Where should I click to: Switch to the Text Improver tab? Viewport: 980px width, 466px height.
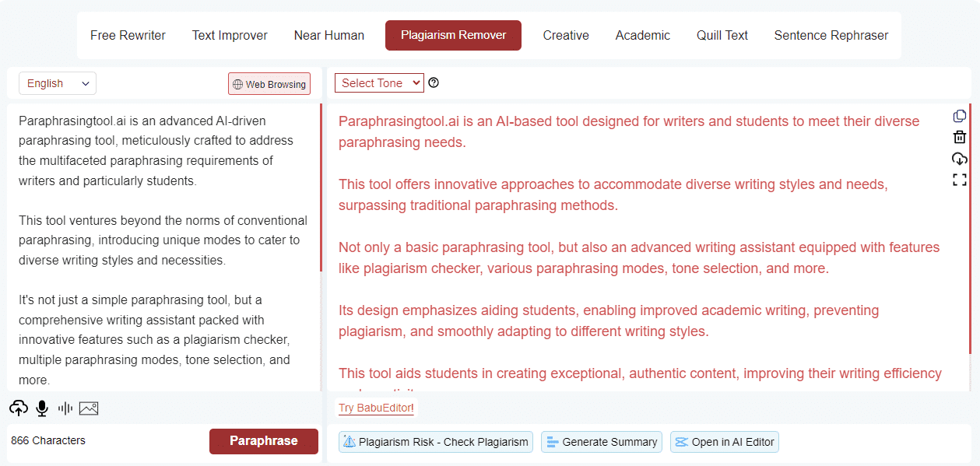(230, 35)
